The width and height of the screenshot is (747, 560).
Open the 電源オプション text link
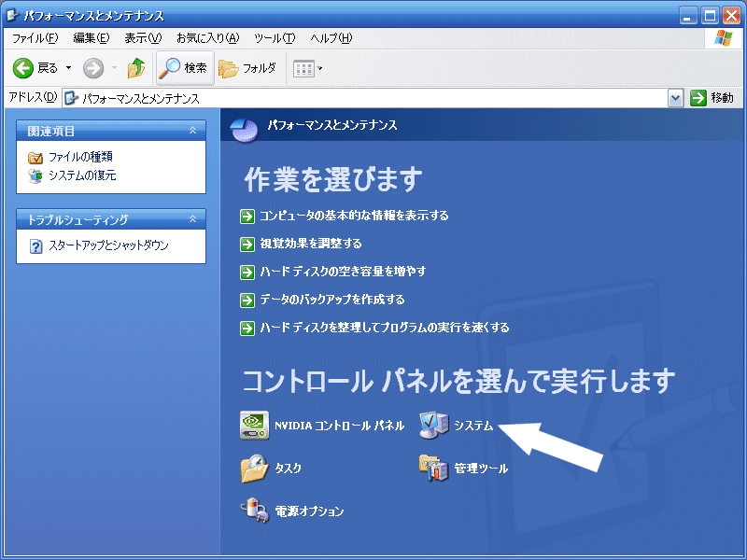tap(309, 511)
